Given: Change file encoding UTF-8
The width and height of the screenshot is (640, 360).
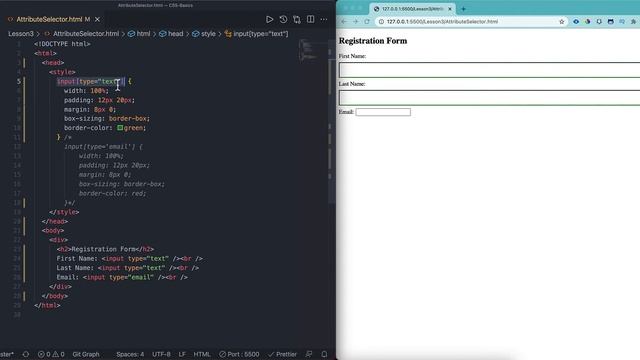Looking at the screenshot, I should click(161, 354).
